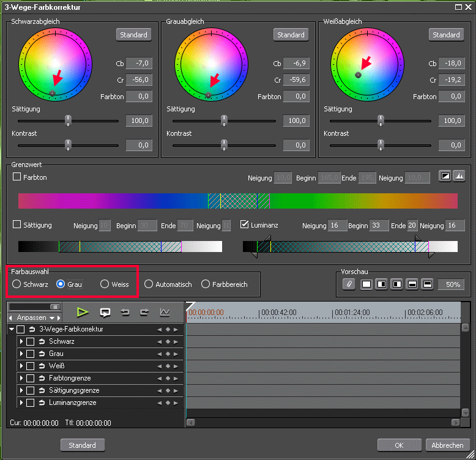Expand the Sättigungsgrenze parameter row

click(21, 390)
